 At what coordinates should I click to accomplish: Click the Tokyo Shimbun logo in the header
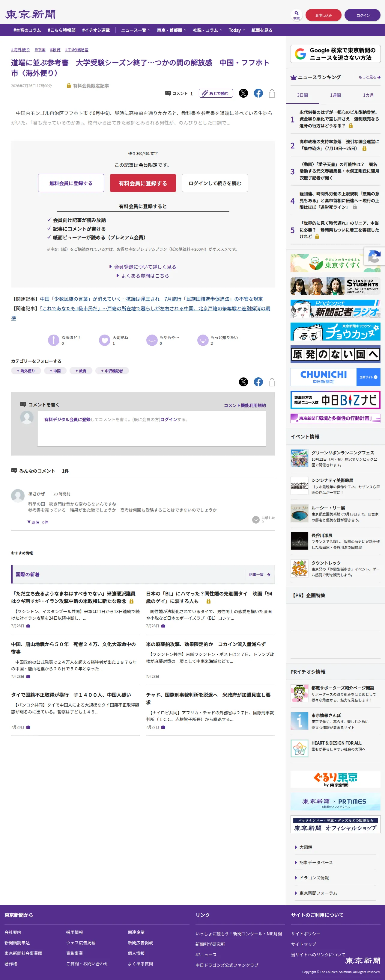(31, 14)
